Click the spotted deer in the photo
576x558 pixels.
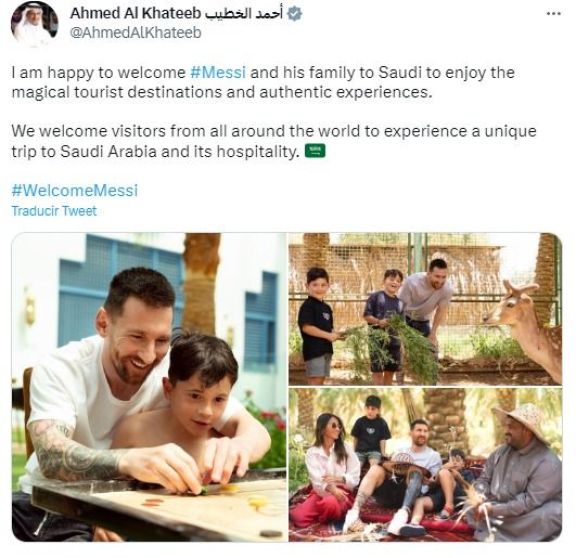pyautogui.click(x=525, y=329)
